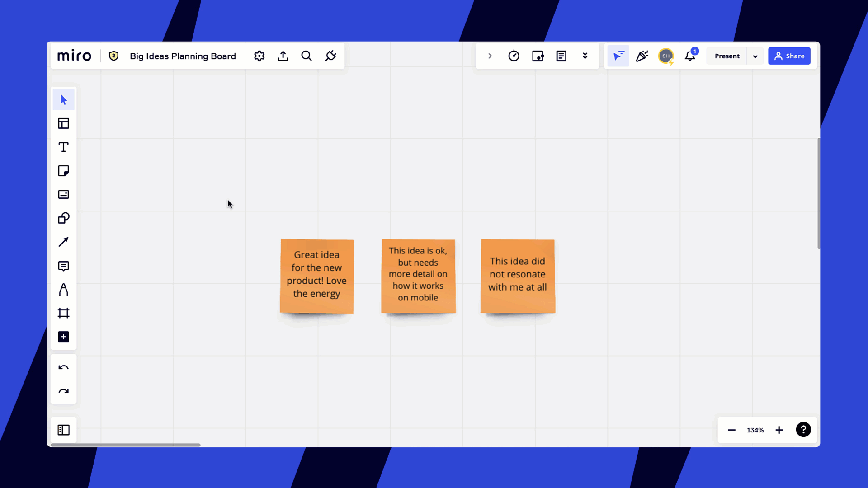Click the Miro logo
The width and height of the screenshot is (868, 488).
[x=74, y=56]
